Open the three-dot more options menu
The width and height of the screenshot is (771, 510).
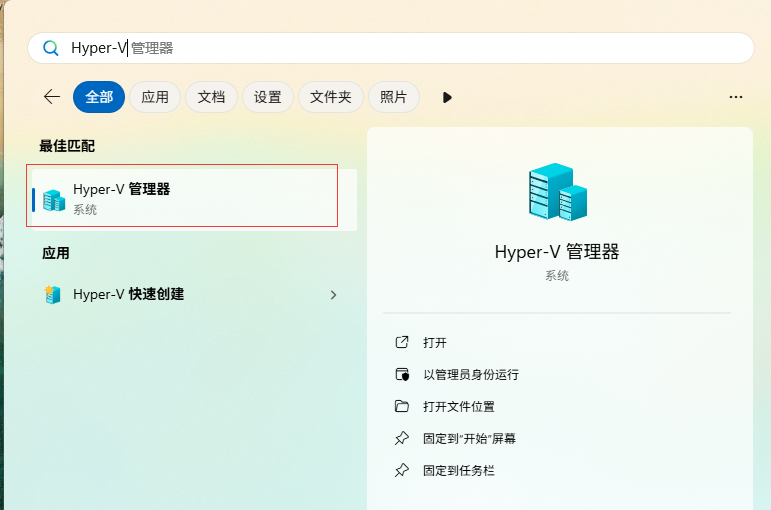coord(736,97)
